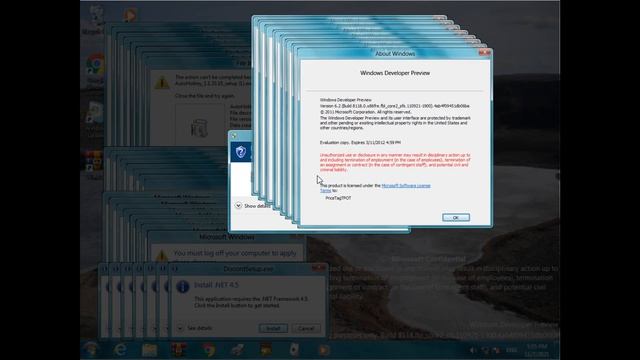Open the gray tool icon on the taskbar
This screenshot has width=640, height=360.
click(238, 350)
